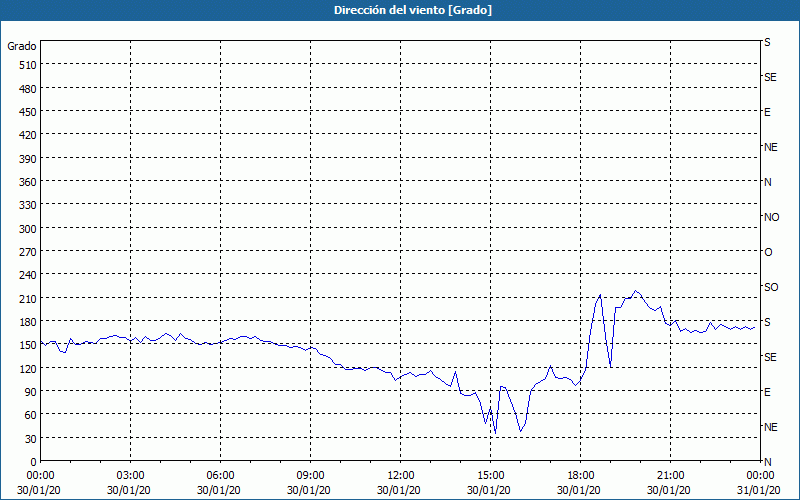Select the 12:00 time label on x-axis
The image size is (800, 500).
(x=401, y=476)
